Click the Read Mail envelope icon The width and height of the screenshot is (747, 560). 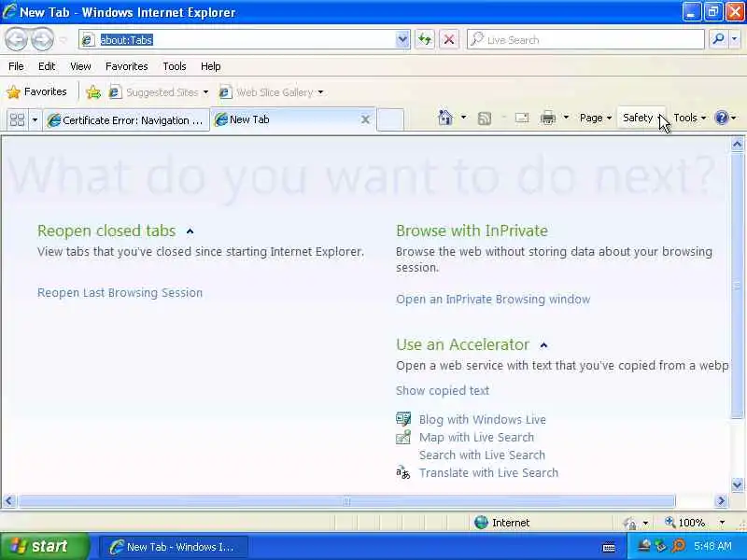522,118
